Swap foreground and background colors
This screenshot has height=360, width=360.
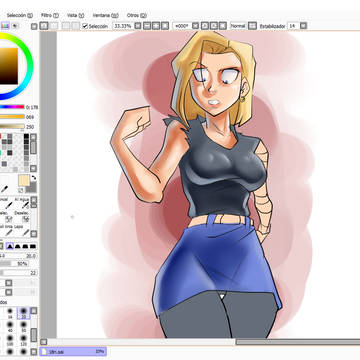(x=33, y=178)
